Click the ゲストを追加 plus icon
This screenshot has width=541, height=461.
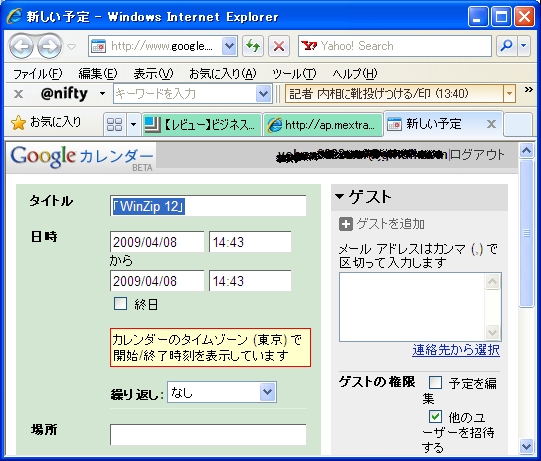(346, 224)
